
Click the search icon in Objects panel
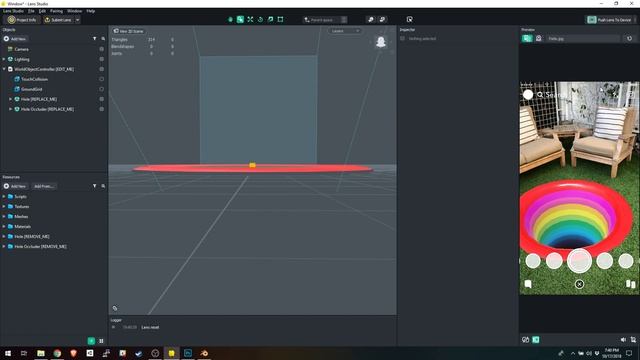coord(103,39)
